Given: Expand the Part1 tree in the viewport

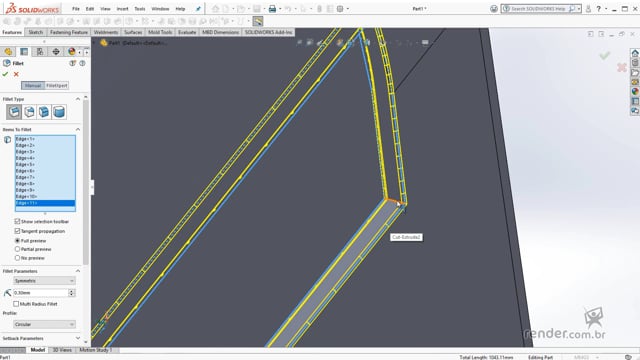Looking at the screenshot, I should click(94, 42).
